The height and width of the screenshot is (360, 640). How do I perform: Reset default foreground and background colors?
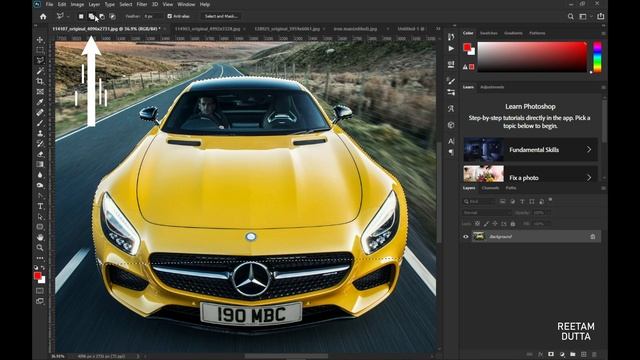tap(36, 268)
